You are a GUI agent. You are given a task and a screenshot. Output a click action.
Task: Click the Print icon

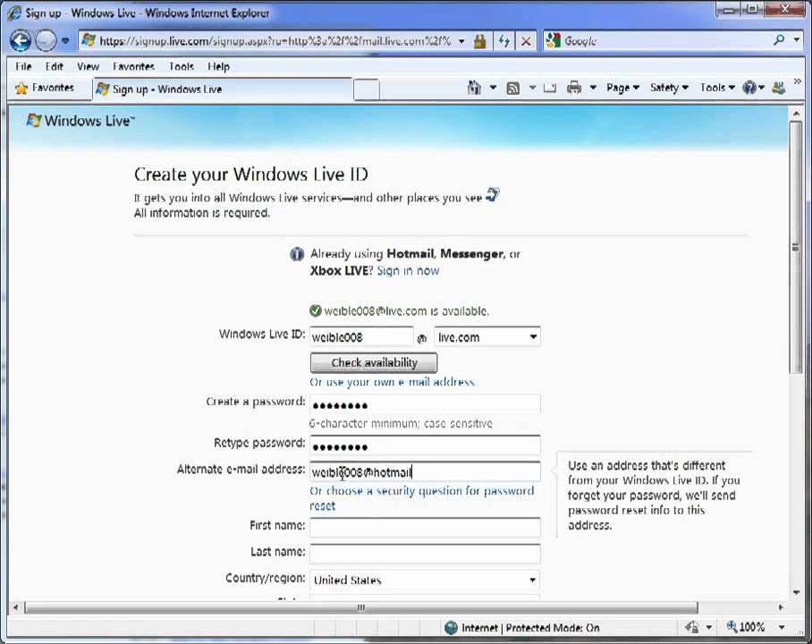(x=574, y=88)
